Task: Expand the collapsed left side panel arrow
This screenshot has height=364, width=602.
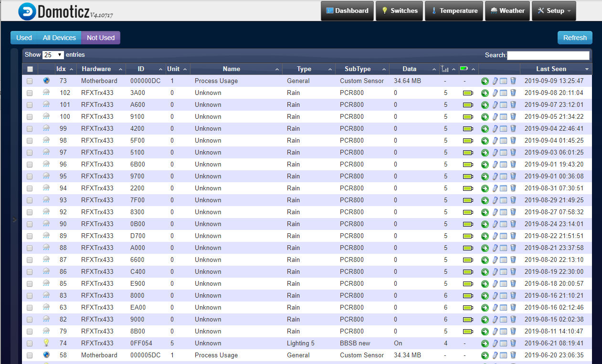Action: 14,219
